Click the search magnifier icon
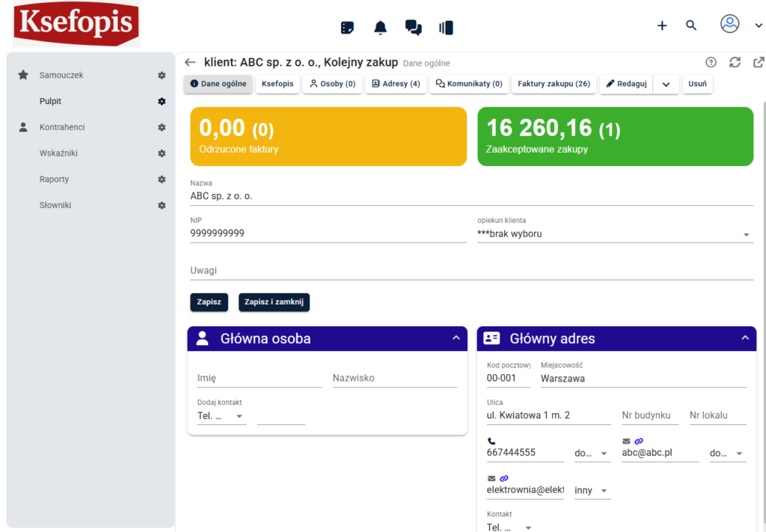Screen dimensions: 766x532 click(691, 25)
